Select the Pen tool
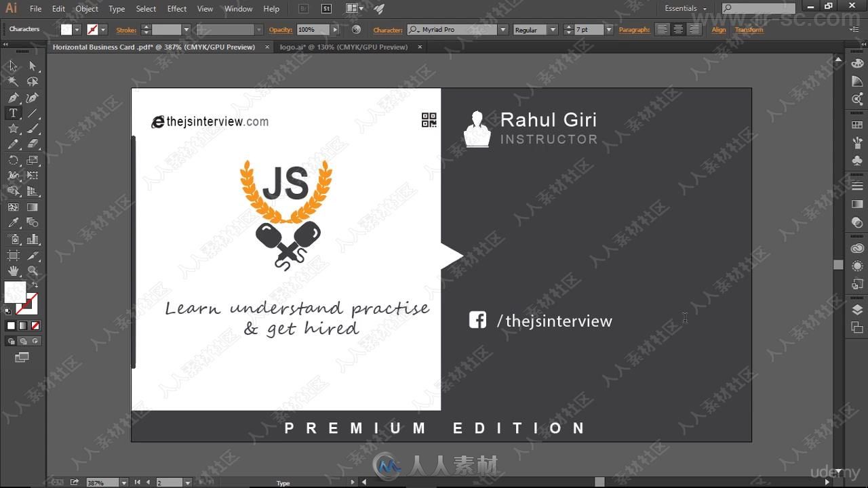The height and width of the screenshot is (488, 868). 13,98
